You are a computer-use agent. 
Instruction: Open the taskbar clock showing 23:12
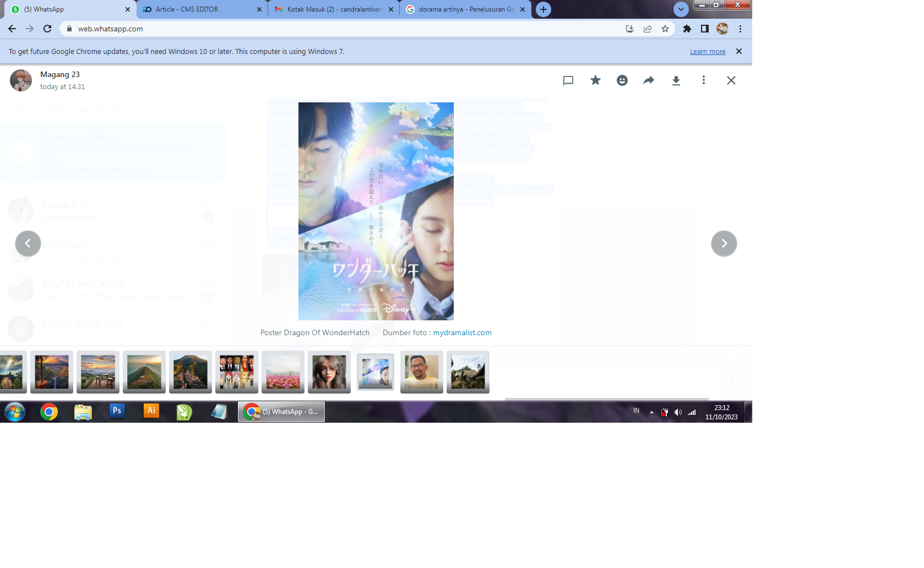tap(722, 412)
